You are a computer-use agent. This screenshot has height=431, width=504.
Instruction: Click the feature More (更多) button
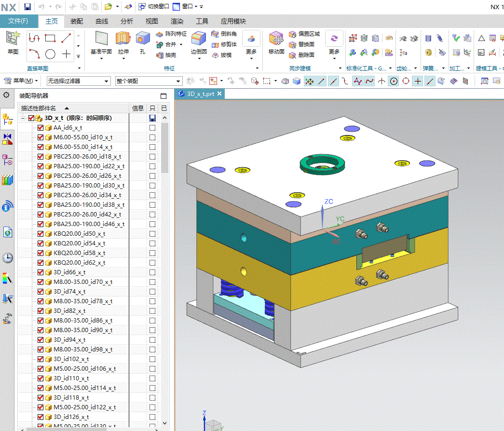coord(251,45)
